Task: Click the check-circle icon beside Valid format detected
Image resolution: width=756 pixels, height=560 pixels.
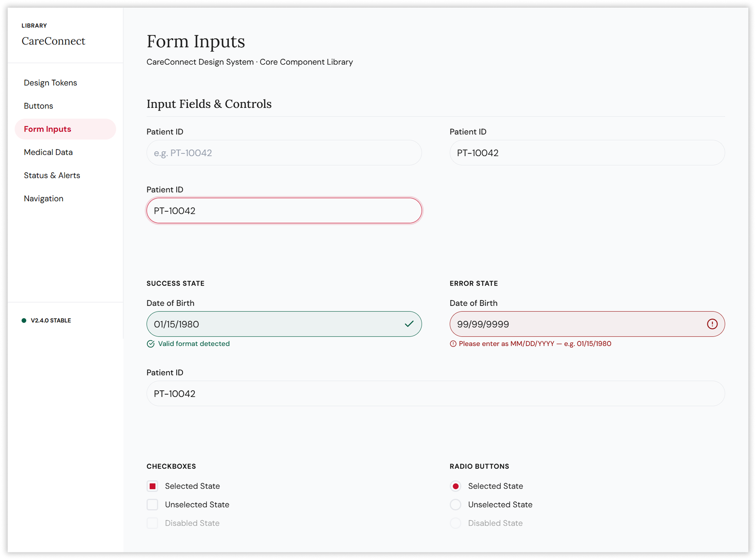Action: pos(150,343)
